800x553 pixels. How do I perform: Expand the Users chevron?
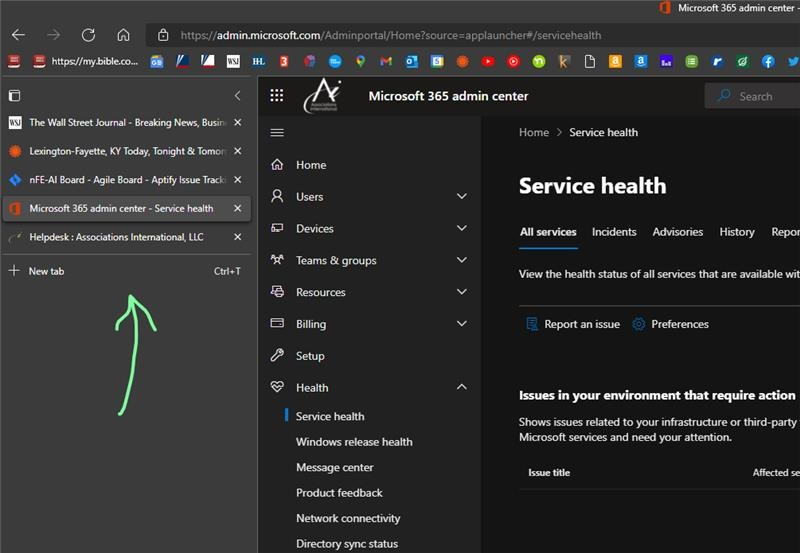click(x=462, y=196)
